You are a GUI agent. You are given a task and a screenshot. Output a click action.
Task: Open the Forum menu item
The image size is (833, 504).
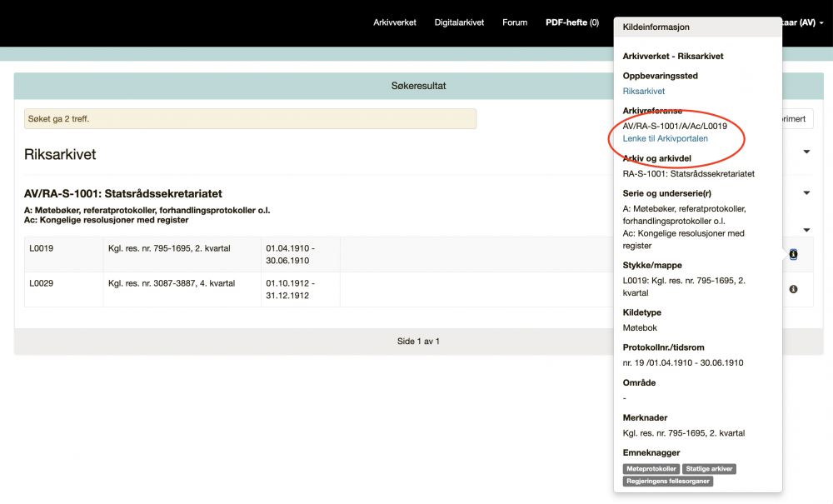pos(515,22)
